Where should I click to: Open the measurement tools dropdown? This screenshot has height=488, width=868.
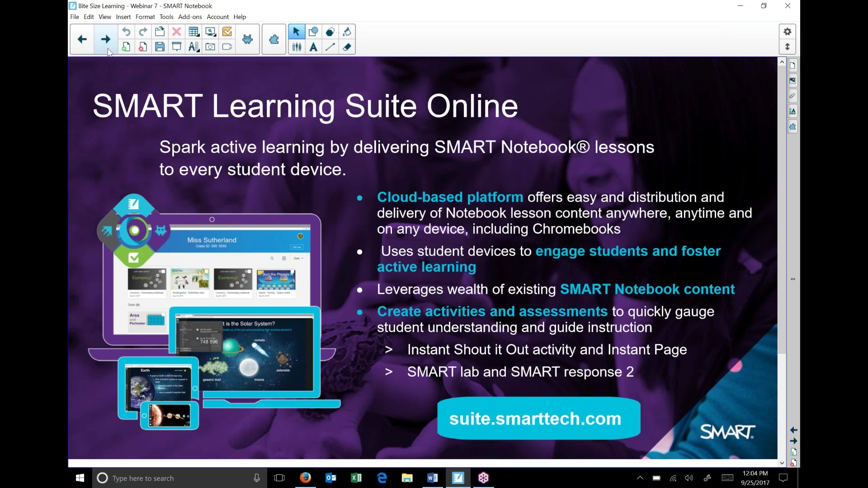[x=198, y=51]
